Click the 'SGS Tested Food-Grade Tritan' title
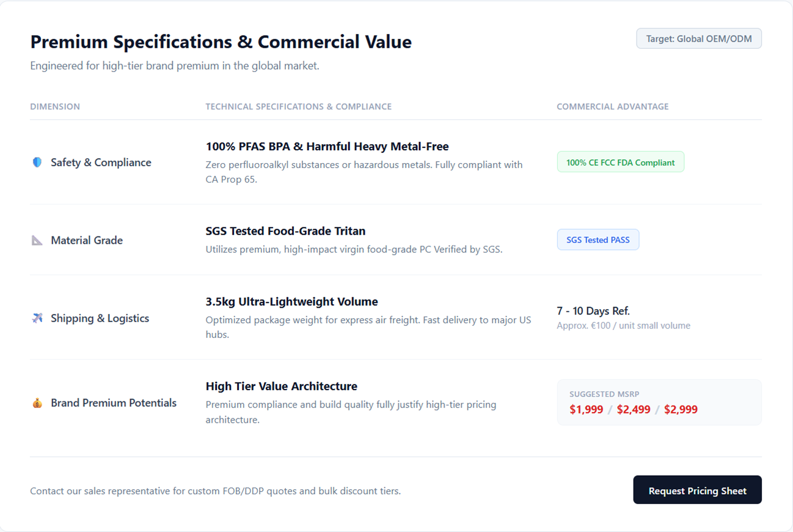 [x=285, y=231]
